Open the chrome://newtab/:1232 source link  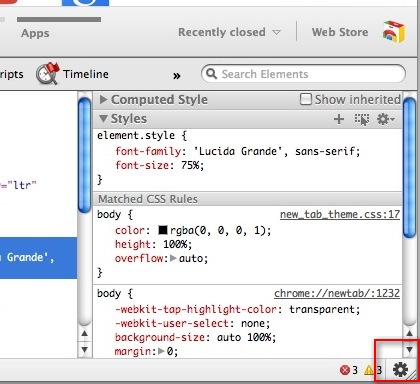337,293
